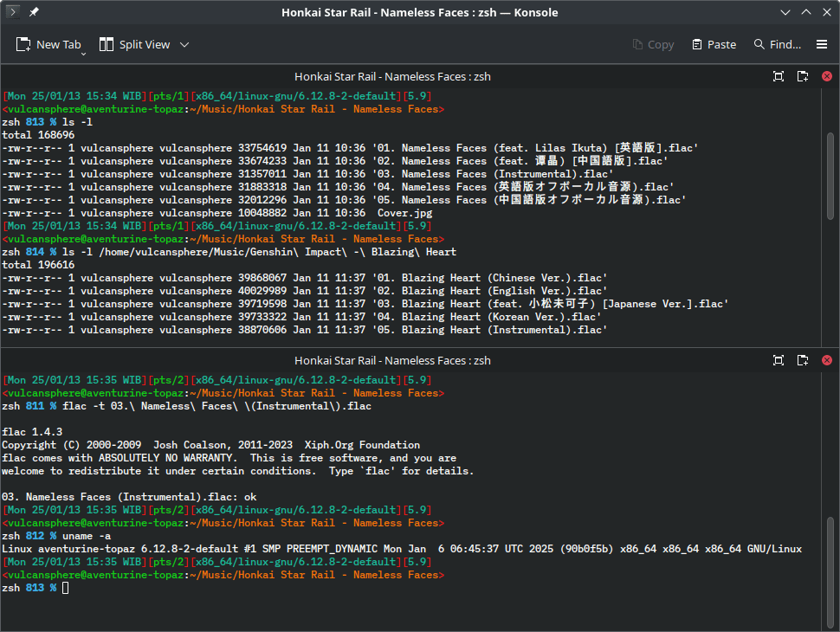This screenshot has width=840, height=632.
Task: Toggle maximize on the bottom terminal pane
Action: coord(779,360)
